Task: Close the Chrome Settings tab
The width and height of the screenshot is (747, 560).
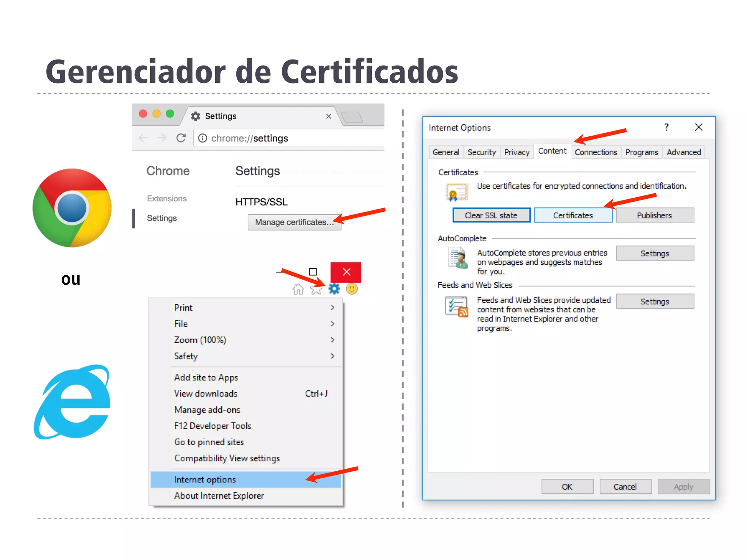Action: [x=328, y=116]
